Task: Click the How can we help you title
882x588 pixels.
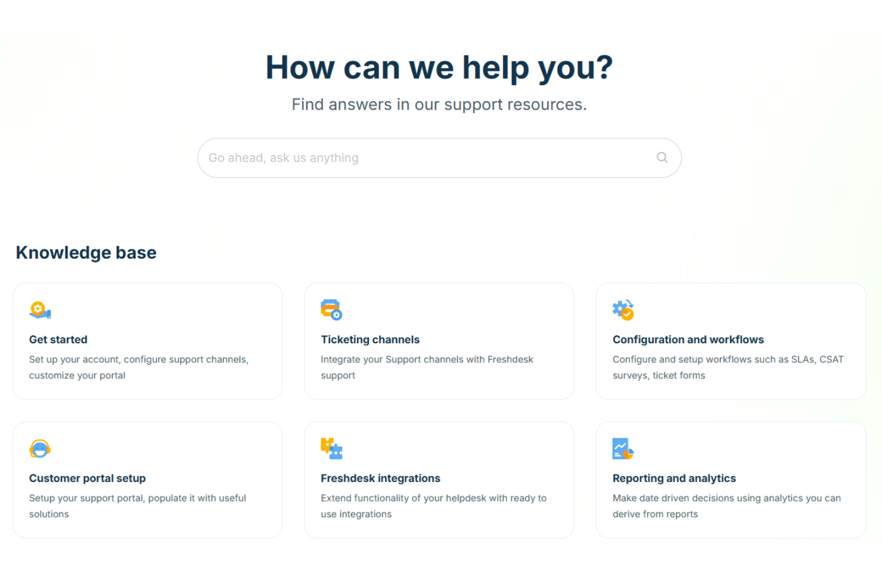Action: (x=440, y=67)
